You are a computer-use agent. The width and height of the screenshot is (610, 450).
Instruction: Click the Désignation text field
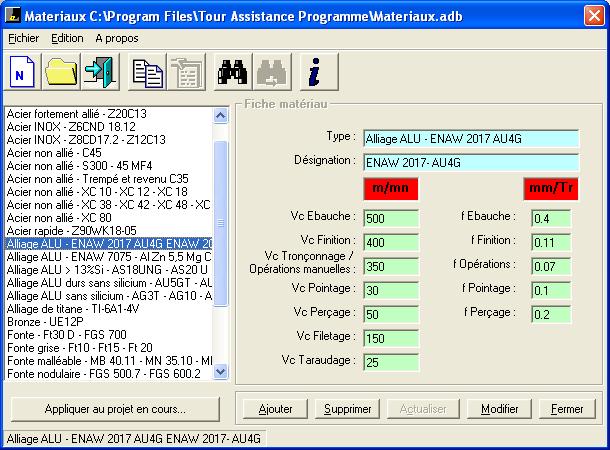click(x=470, y=162)
